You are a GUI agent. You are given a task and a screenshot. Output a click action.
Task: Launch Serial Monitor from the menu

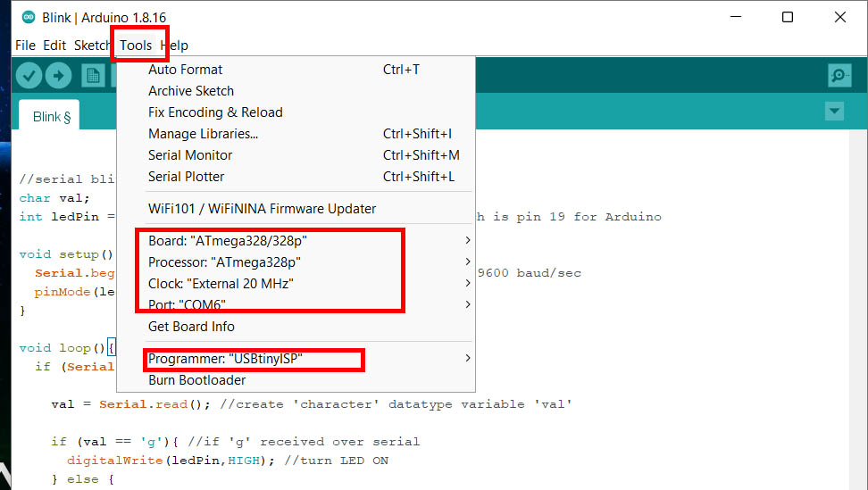[296, 155]
